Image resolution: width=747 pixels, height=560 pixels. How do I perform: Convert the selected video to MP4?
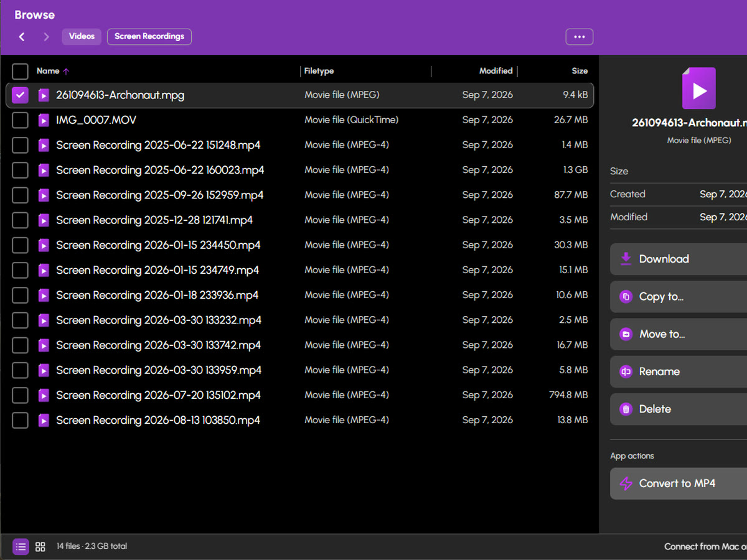[679, 483]
